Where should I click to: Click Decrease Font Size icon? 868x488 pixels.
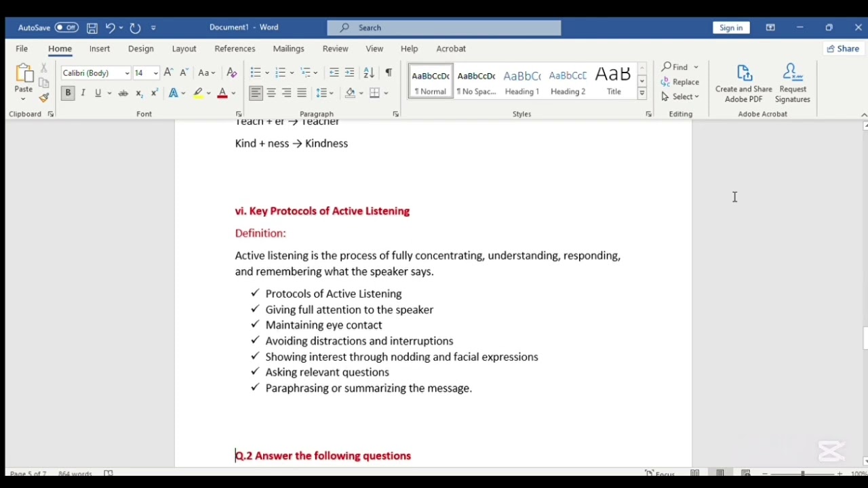184,73
